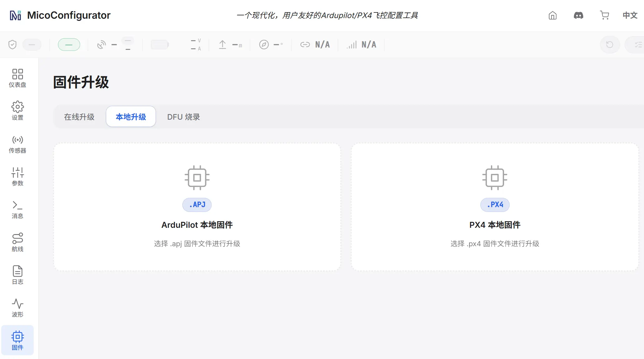Open the home page icon
Screen dimensions: 644x359
552,15
